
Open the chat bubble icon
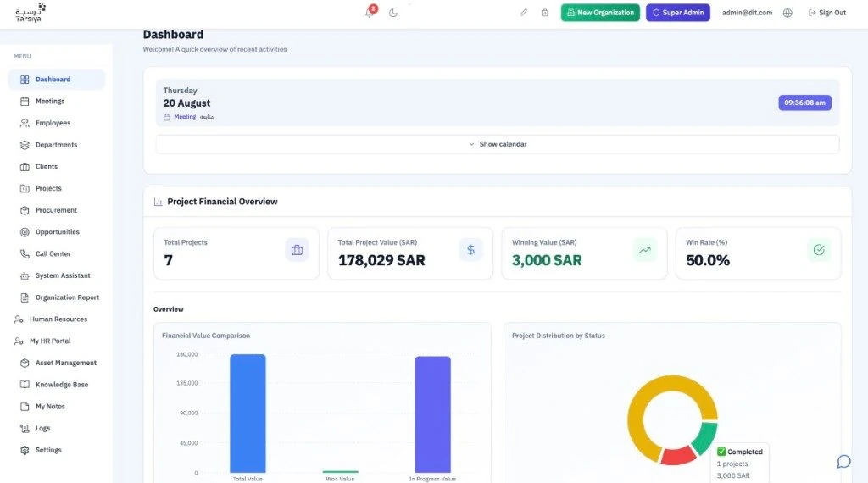click(x=843, y=462)
